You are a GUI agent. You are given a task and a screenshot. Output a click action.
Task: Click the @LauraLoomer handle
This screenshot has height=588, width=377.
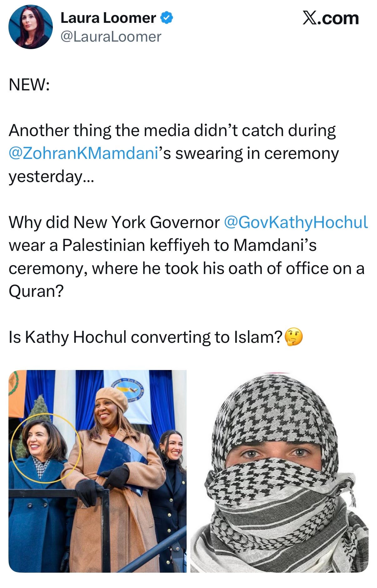tap(111, 37)
